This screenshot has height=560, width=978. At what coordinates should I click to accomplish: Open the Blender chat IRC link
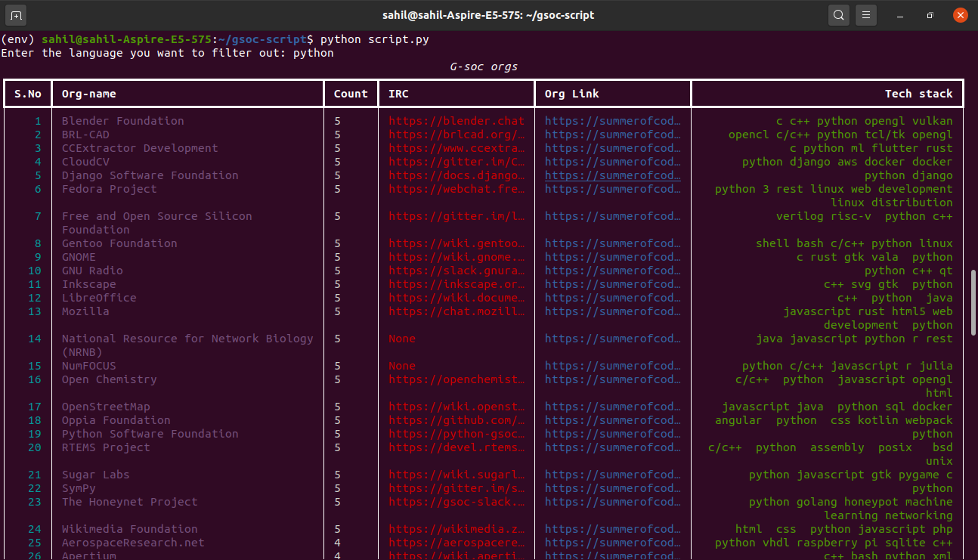[457, 121]
